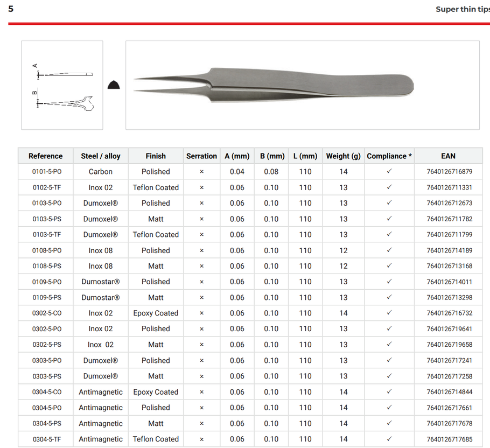490x448 pixels.
Task: Click reference code 0304-5-CO
Action: tap(47, 392)
